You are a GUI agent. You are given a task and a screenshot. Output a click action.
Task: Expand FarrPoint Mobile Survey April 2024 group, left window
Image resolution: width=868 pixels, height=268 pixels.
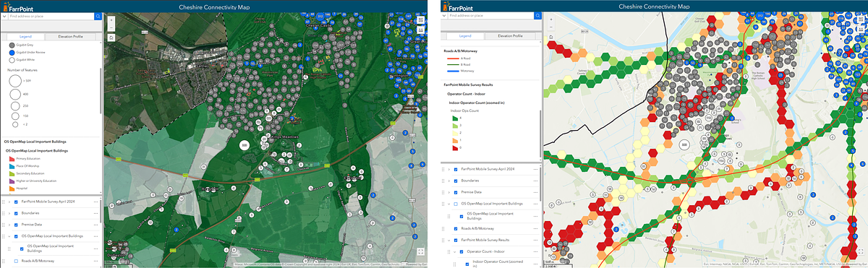coord(10,202)
